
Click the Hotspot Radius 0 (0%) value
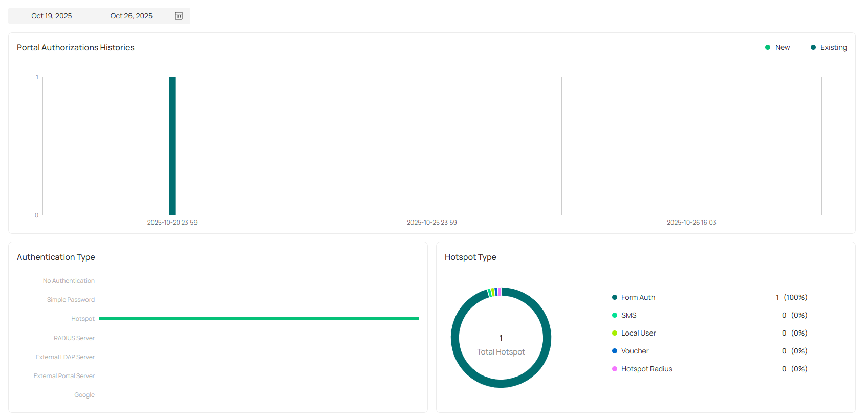click(x=795, y=369)
